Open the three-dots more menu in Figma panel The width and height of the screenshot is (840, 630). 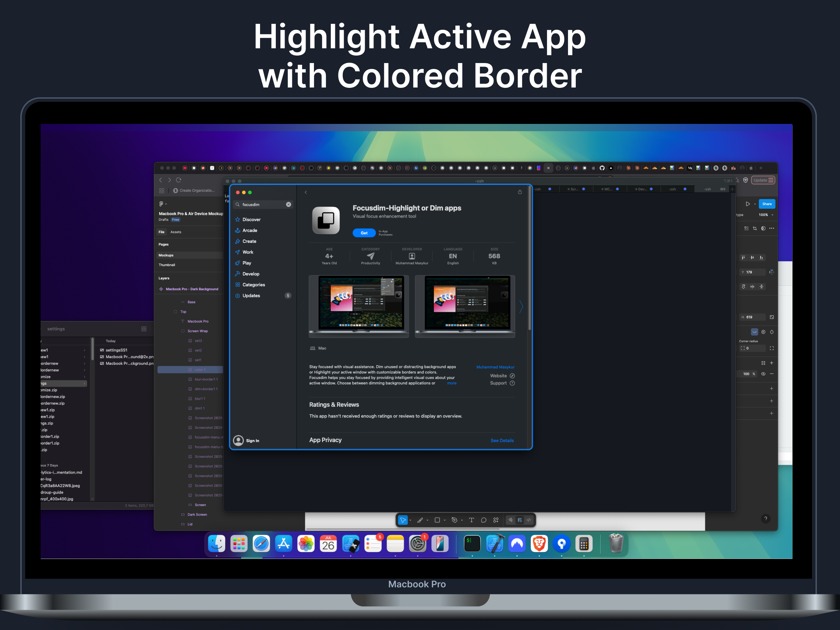point(772,228)
